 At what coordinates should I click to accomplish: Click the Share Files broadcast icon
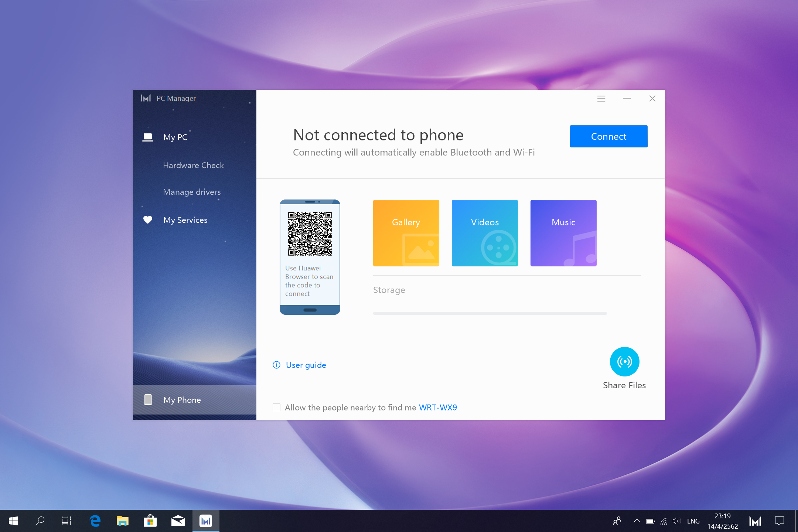point(624,362)
